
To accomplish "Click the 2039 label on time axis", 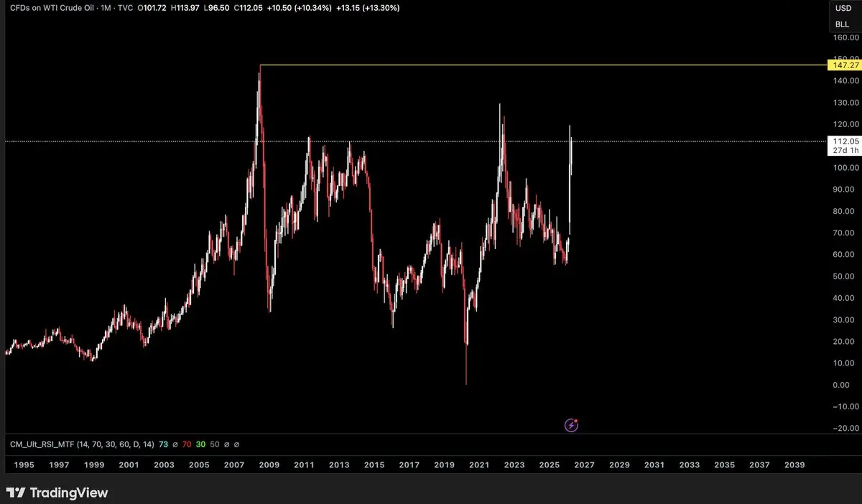I will click(x=794, y=465).
